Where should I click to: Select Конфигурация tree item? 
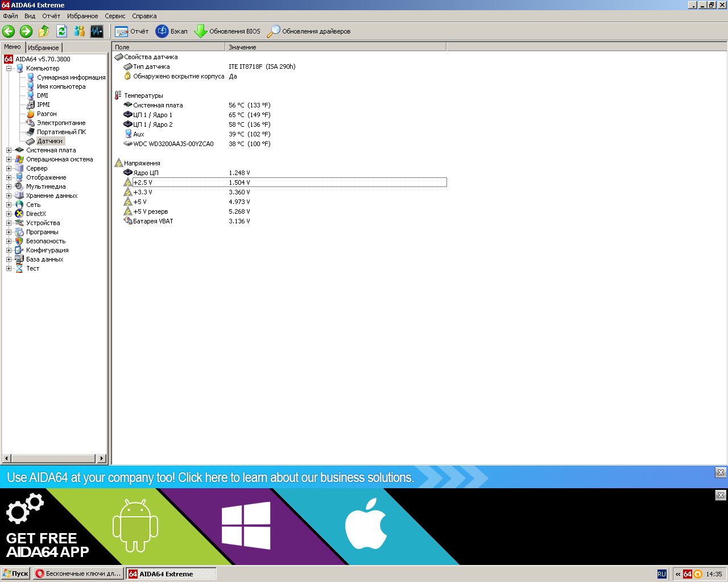[x=47, y=250]
